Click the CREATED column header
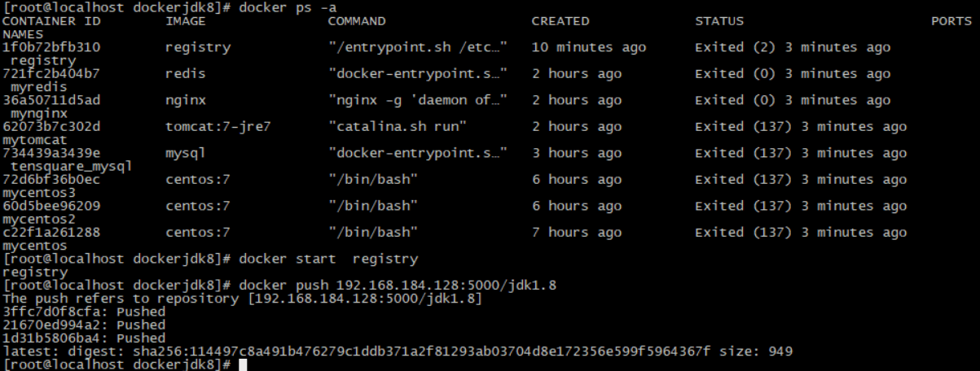980x371 pixels. click(560, 21)
